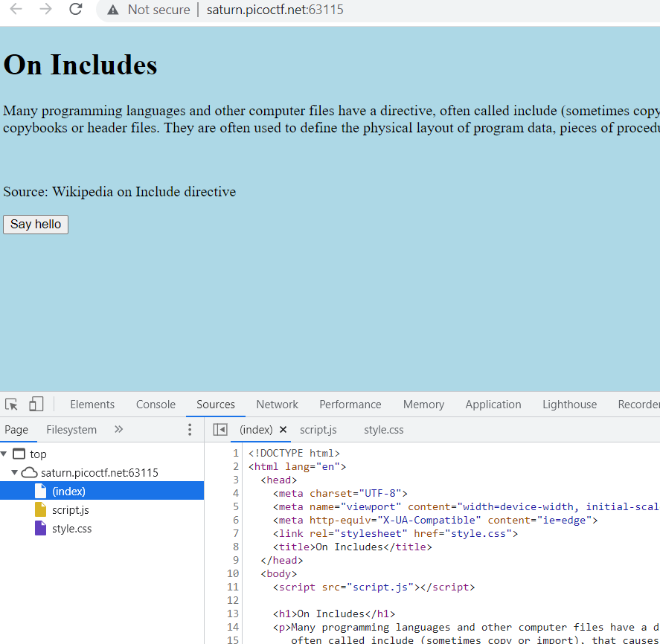Image resolution: width=660 pixels, height=644 pixels.
Task: Switch to the Network tab
Action: 277,405
